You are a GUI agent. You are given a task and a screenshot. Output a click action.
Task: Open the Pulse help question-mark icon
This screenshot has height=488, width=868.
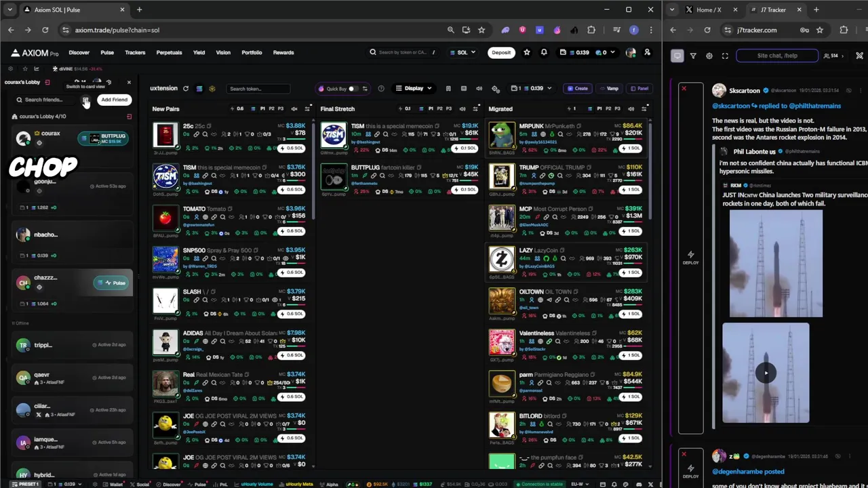[x=381, y=88]
